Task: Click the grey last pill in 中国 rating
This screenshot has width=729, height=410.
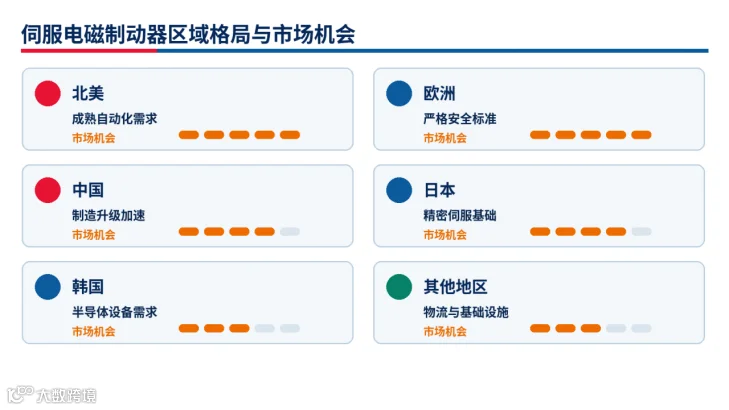Action: (x=290, y=231)
